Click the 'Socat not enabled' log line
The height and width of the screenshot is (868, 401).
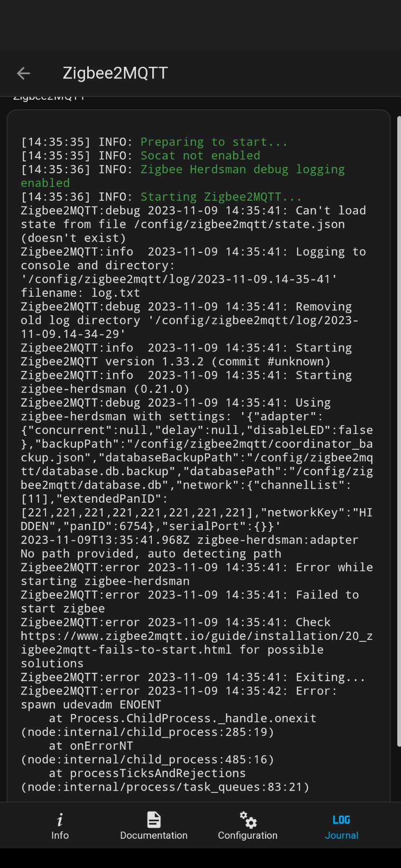pyautogui.click(x=200, y=156)
